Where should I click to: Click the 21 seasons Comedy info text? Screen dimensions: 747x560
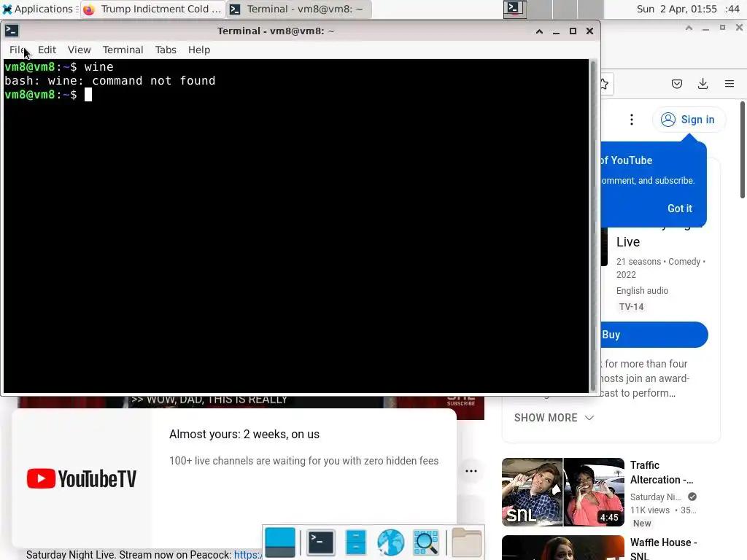[x=660, y=268]
